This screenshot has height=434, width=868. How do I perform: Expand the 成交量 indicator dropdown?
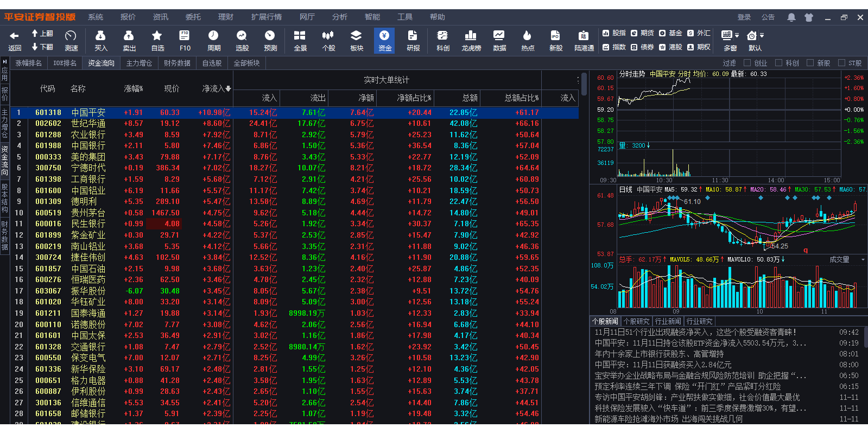(x=863, y=260)
